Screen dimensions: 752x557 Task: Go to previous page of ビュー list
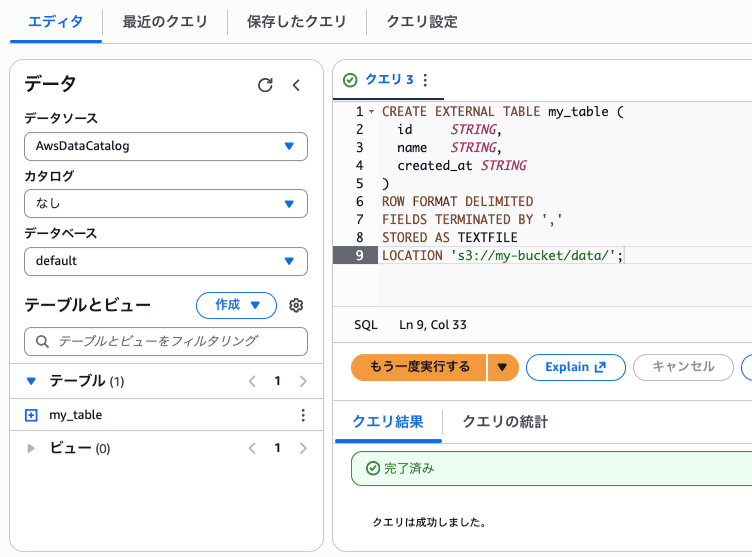[x=252, y=448]
